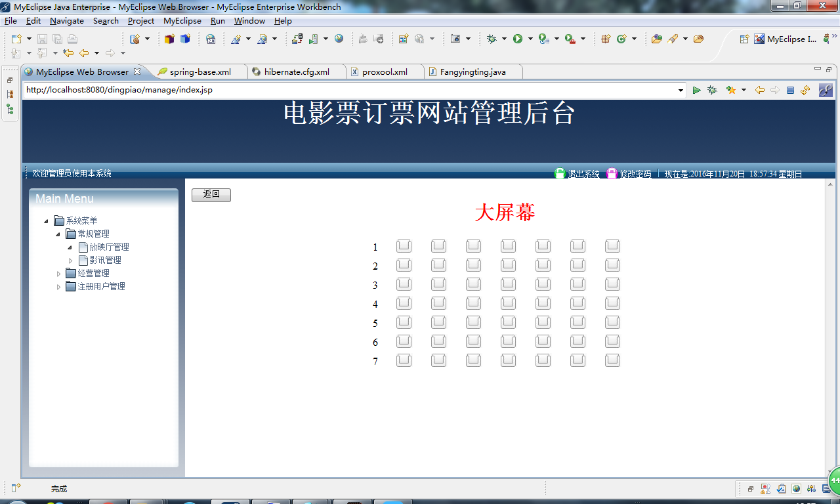
Task: Open the browser URL history dropdown
Action: [x=681, y=91]
